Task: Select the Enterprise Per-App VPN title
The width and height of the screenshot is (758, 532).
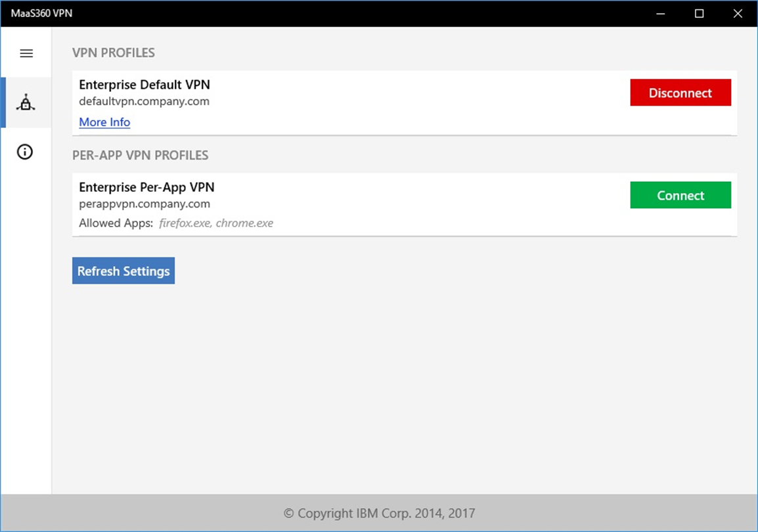Action: pyautogui.click(x=146, y=187)
